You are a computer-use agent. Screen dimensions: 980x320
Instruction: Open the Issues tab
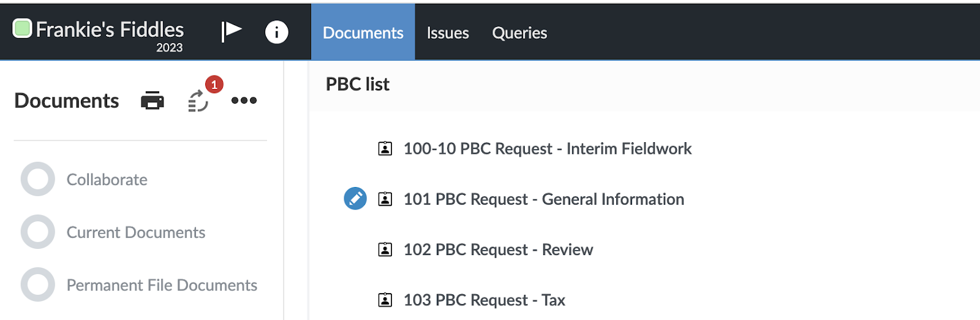(448, 32)
